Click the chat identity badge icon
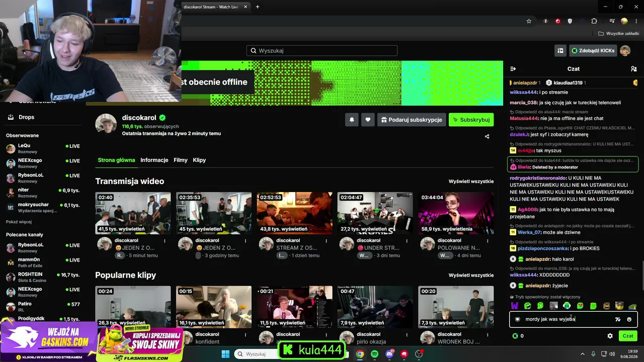The height and width of the screenshot is (362, 644). [x=517, y=319]
